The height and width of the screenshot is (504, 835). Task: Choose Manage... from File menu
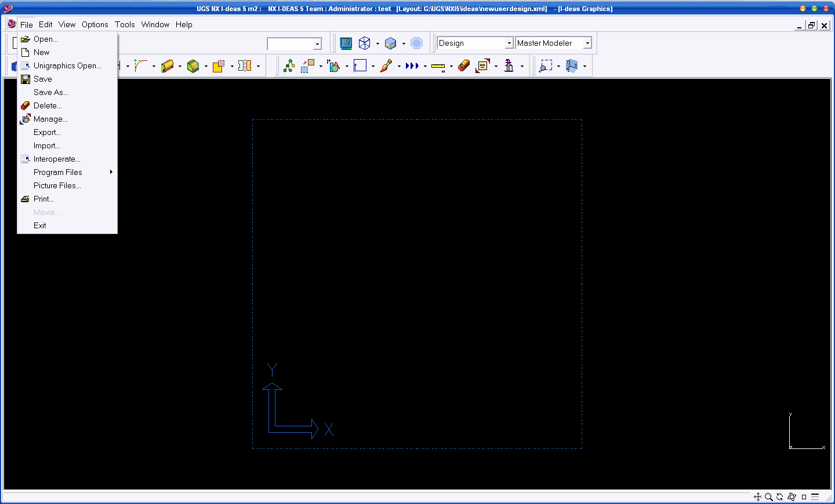click(67, 119)
